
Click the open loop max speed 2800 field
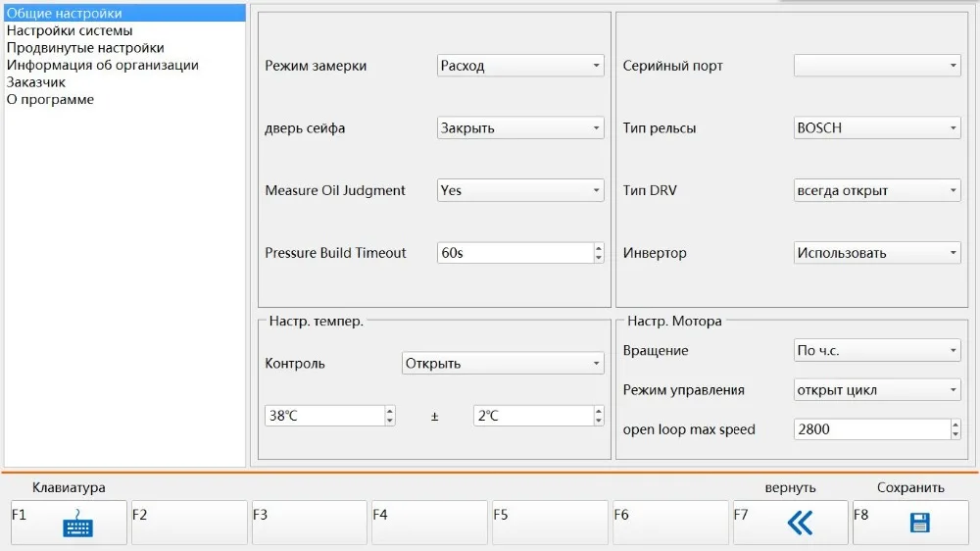click(872, 429)
